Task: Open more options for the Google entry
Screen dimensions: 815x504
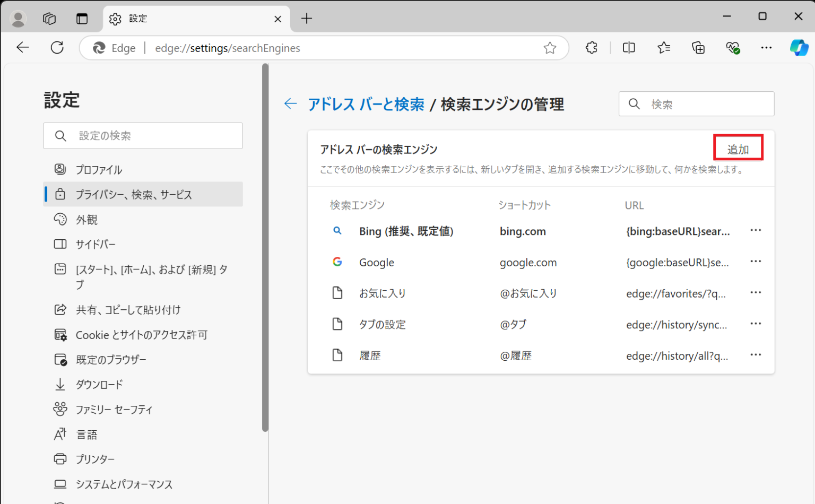Action: [756, 261]
